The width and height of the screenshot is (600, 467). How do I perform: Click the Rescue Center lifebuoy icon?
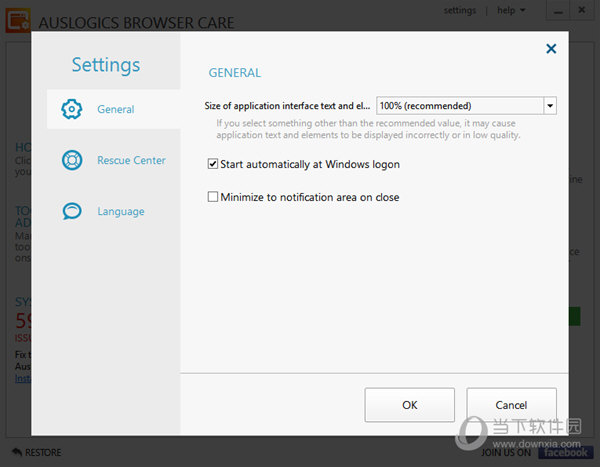pyautogui.click(x=72, y=160)
